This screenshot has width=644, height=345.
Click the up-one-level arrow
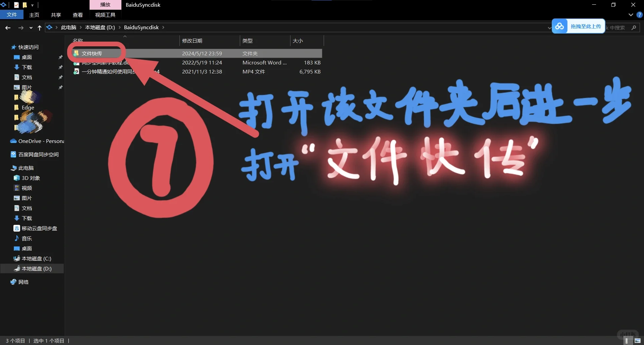[39, 28]
